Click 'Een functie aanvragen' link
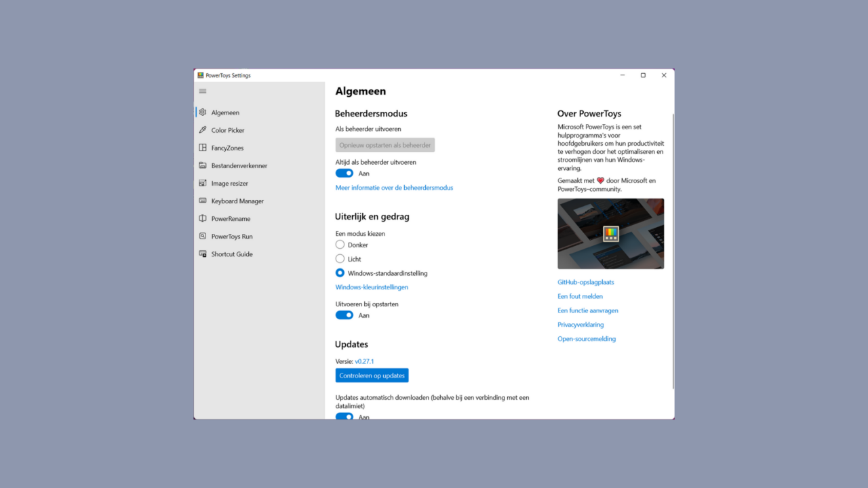Screen dimensions: 868x488 coord(588,310)
